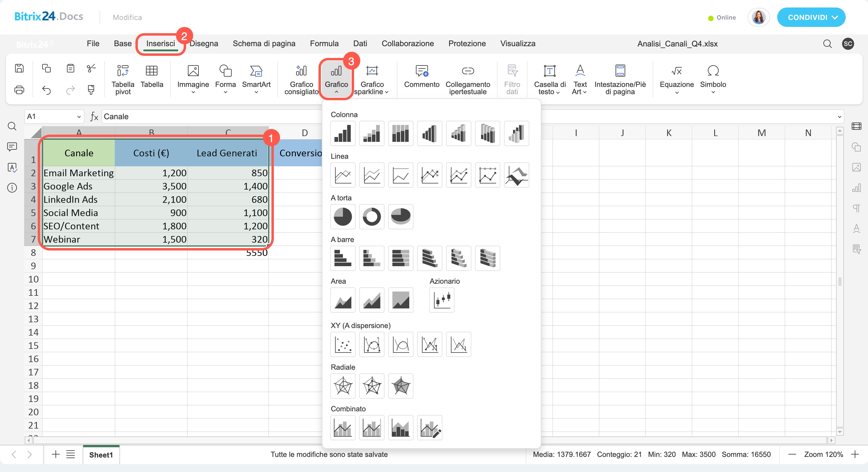868x472 pixels.
Task: Click the save icon in the toolbar
Action: [x=19, y=69]
